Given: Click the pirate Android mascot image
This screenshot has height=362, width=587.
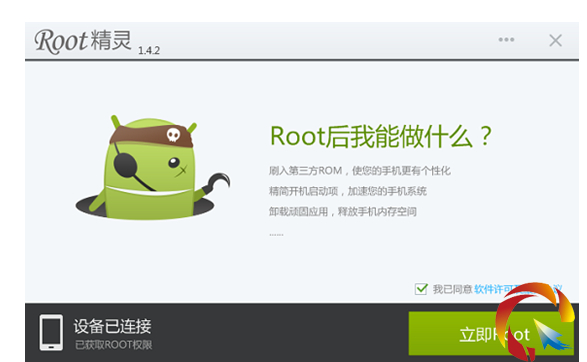Looking at the screenshot, I should (153, 167).
